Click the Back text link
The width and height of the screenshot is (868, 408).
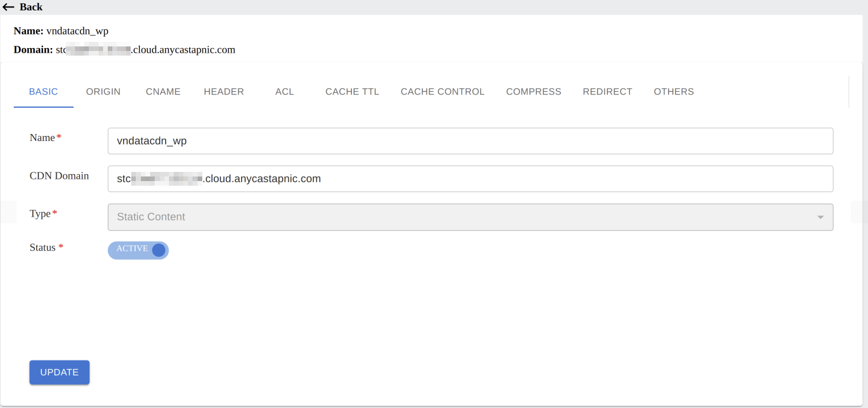31,7
